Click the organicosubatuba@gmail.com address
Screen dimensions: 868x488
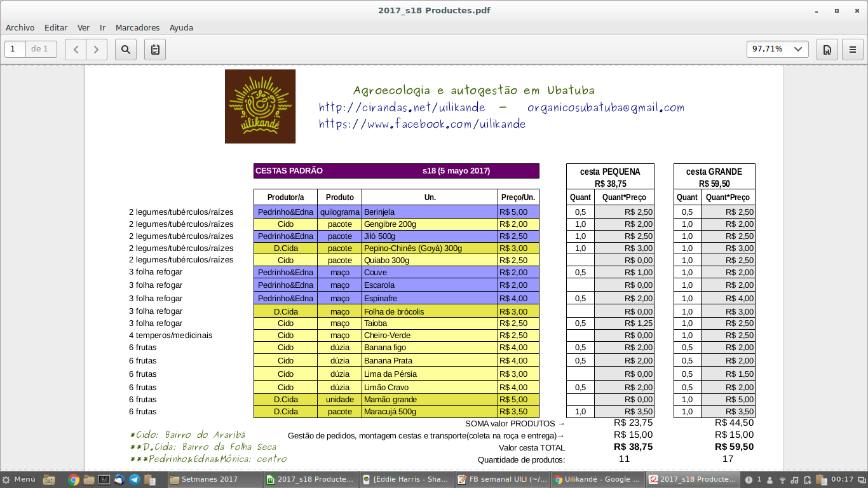(x=606, y=107)
